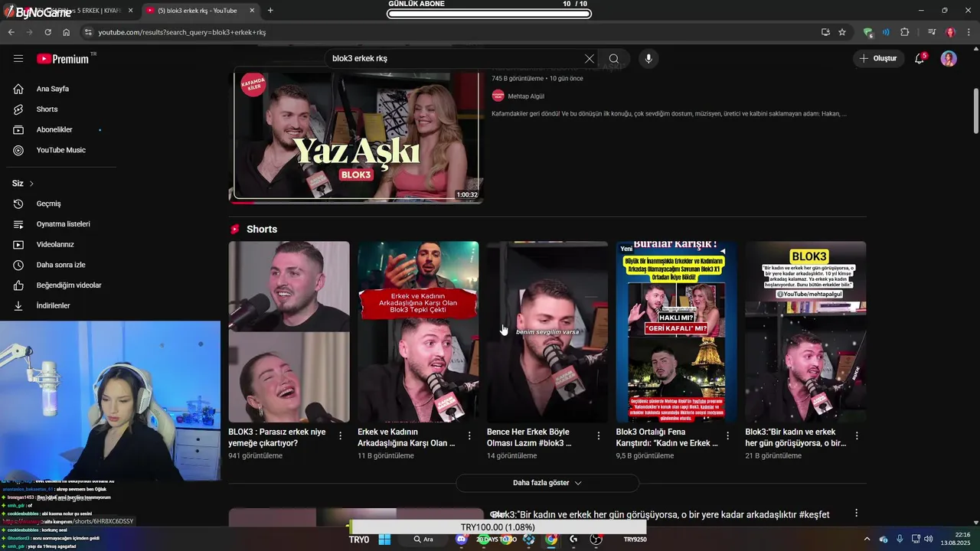This screenshot has width=980, height=551.
Task: Reload the page in Chrome
Action: [x=47, y=32]
